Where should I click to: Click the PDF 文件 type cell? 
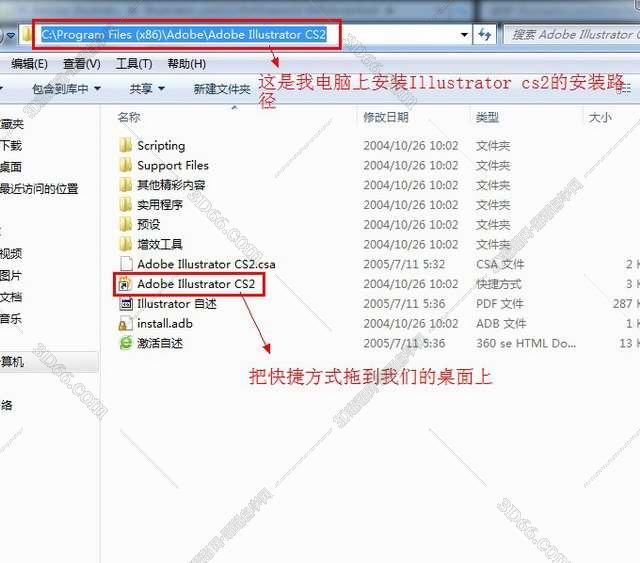click(500, 304)
